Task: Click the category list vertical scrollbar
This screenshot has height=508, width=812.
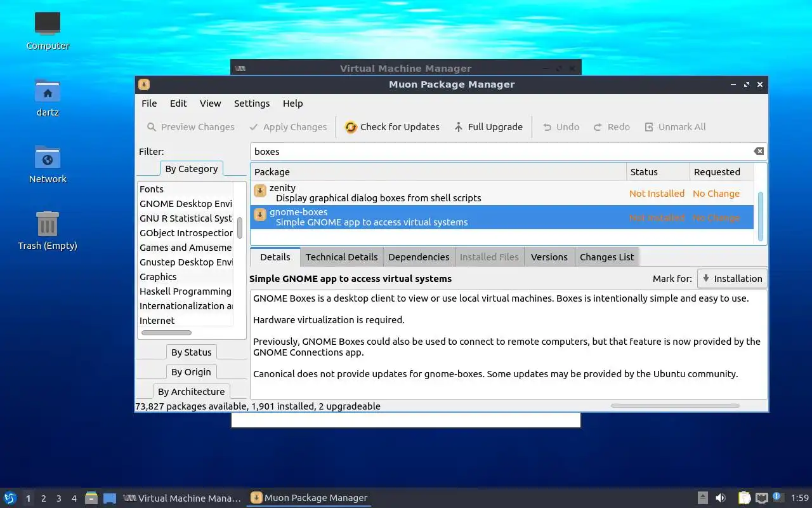Action: [240, 228]
